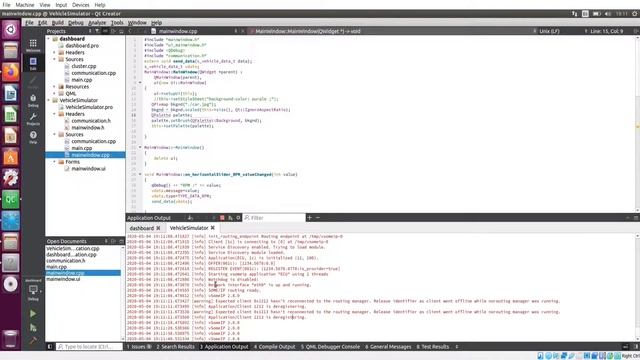
Task: Open the VirtualBox Devices menu
Action: (80, 5)
